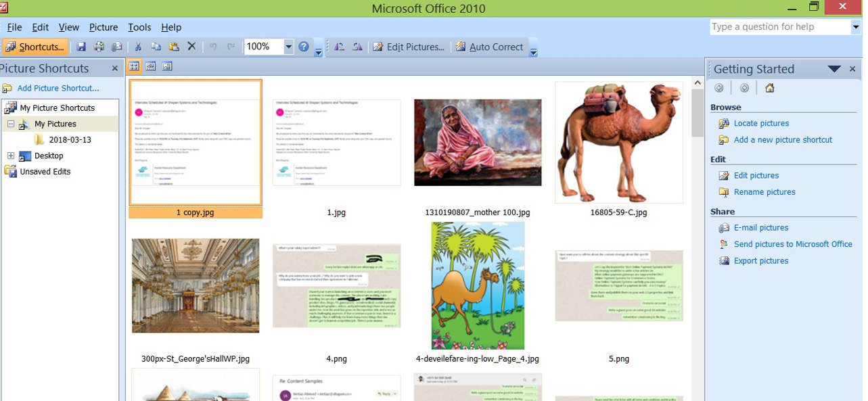Image resolution: width=868 pixels, height=401 pixels.
Task: Switch to Filmstrip View
Action: click(x=150, y=66)
